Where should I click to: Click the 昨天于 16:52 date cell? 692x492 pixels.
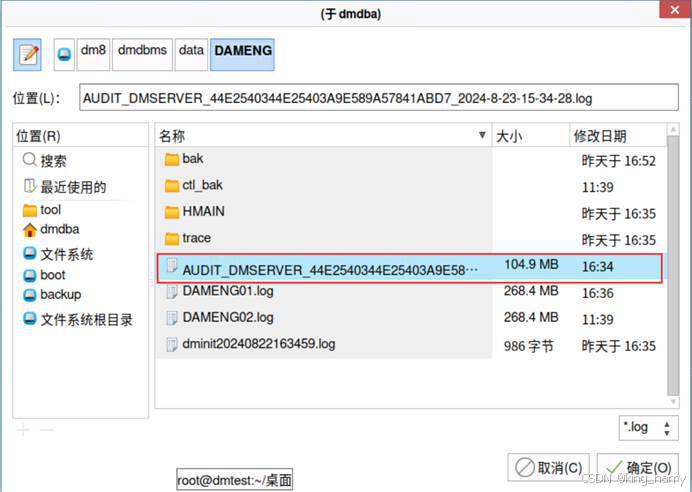619,161
